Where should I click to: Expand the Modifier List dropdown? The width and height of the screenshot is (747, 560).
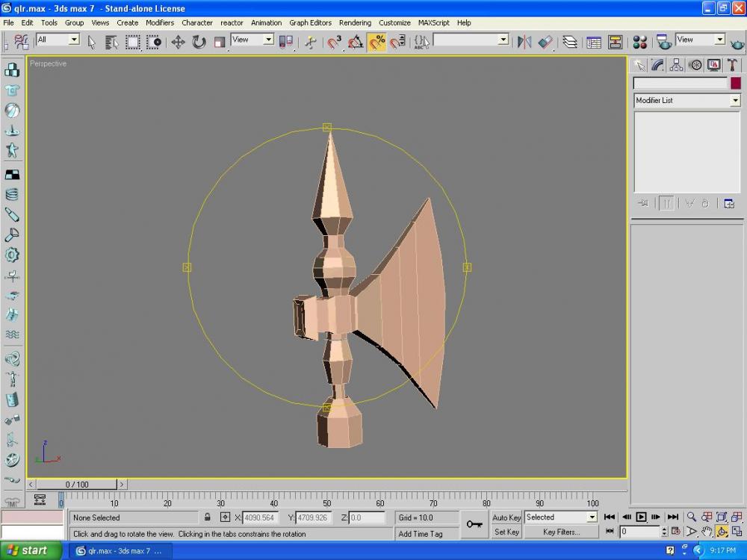click(735, 100)
